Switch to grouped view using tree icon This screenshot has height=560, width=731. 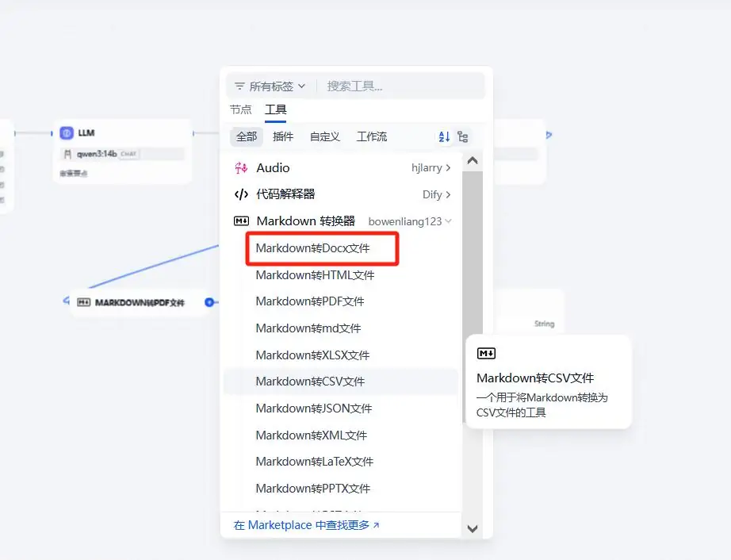463,136
